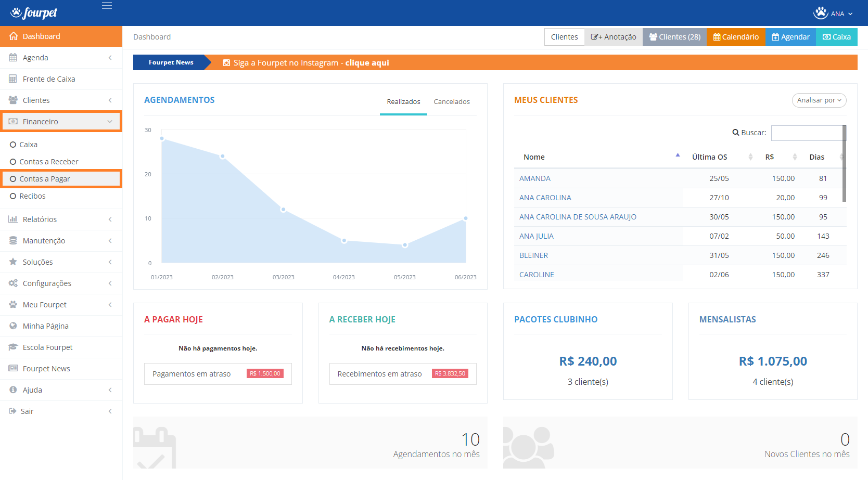Collapse the Financeiro menu chevron

(110, 122)
